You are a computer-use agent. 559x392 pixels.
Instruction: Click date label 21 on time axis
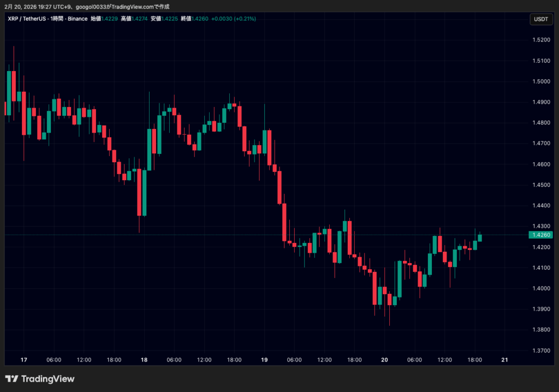(504, 360)
